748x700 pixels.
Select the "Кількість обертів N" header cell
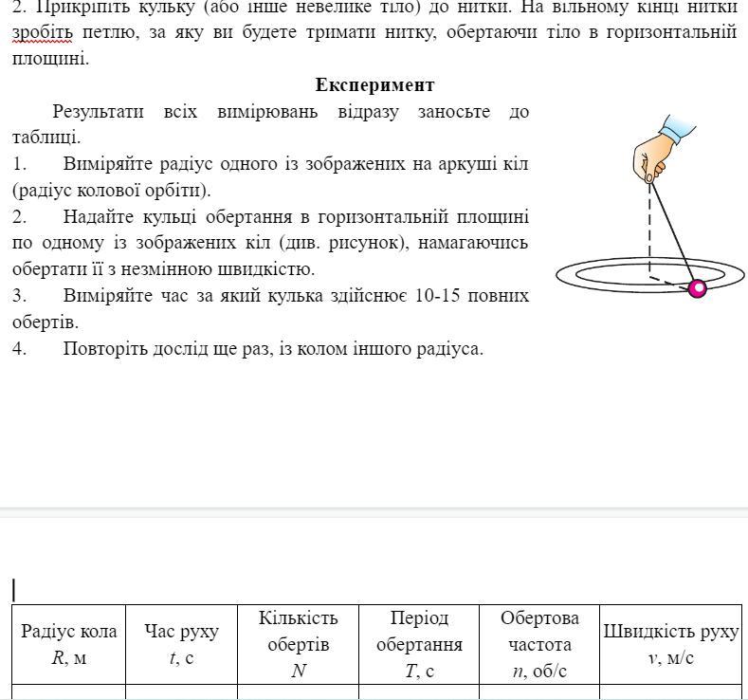tap(298, 644)
